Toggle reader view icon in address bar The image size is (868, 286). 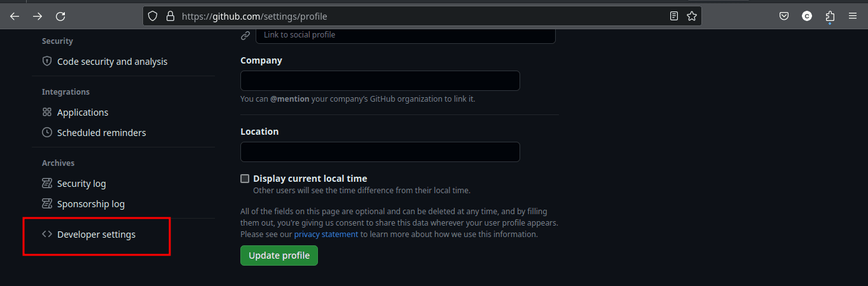point(674,17)
